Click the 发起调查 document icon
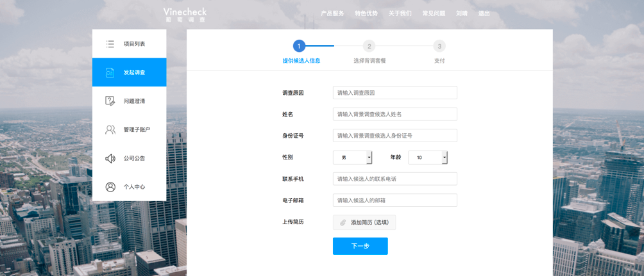Screen dimensions: 644x276 [x=110, y=72]
